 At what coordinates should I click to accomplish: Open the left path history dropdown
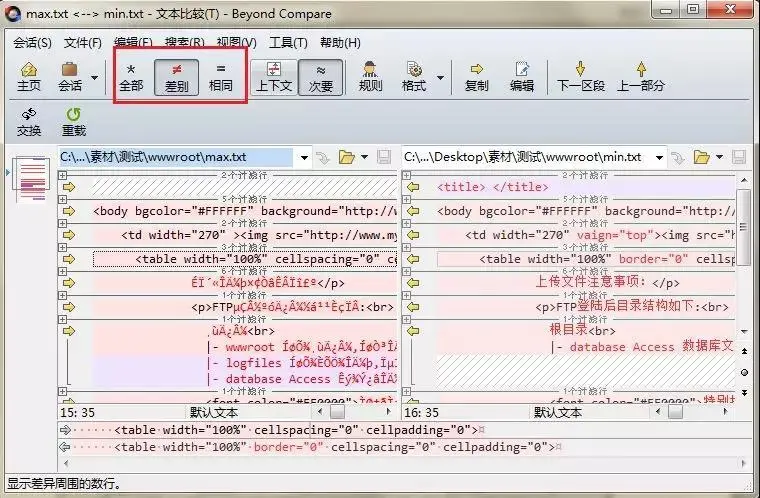tap(304, 158)
